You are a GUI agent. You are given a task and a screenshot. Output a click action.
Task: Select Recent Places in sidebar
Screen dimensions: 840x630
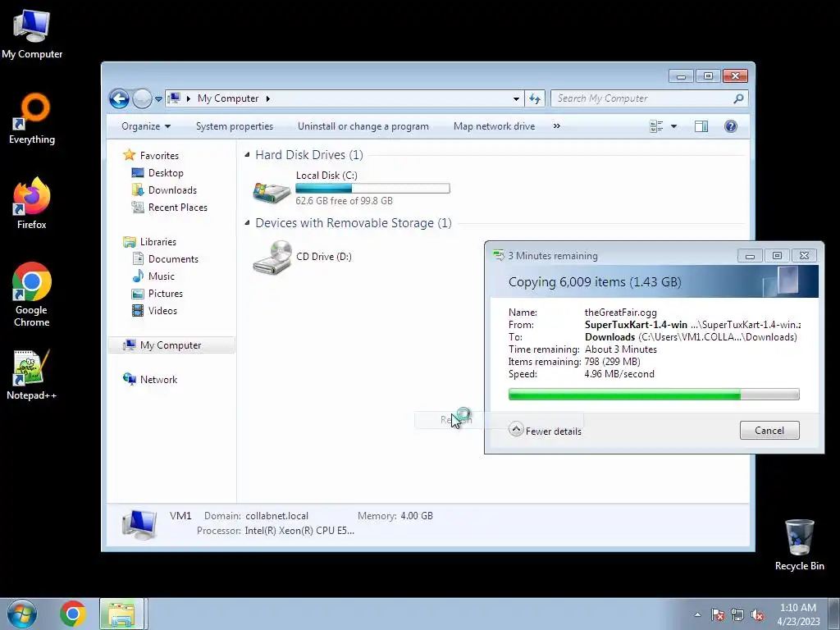(x=177, y=208)
